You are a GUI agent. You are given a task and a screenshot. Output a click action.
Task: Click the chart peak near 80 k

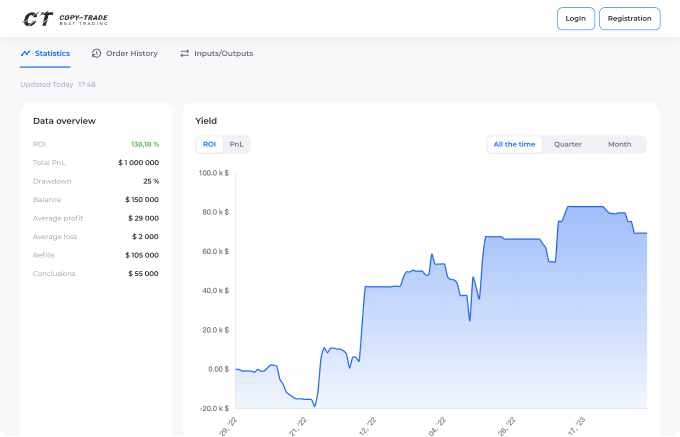(585, 207)
